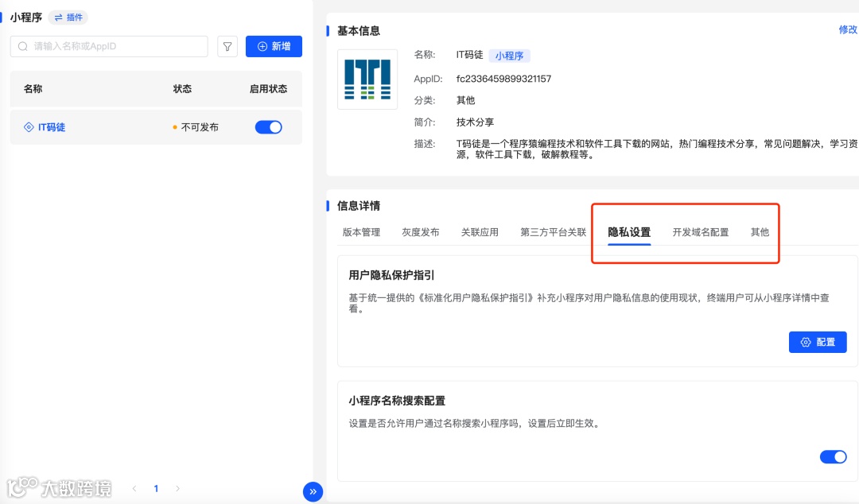Viewport: 859px width, 504px height.
Task: Select the 隐私设置 tab
Action: coord(629,232)
